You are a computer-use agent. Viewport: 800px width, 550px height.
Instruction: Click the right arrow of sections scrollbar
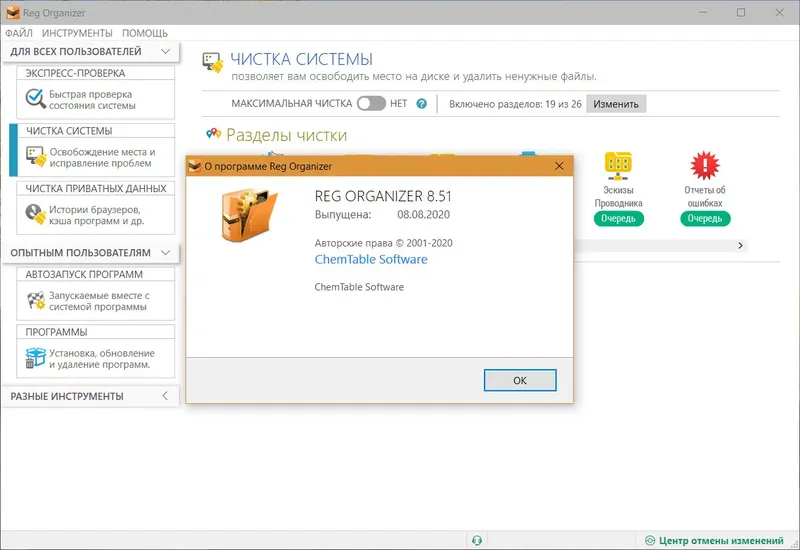pyautogui.click(x=740, y=245)
